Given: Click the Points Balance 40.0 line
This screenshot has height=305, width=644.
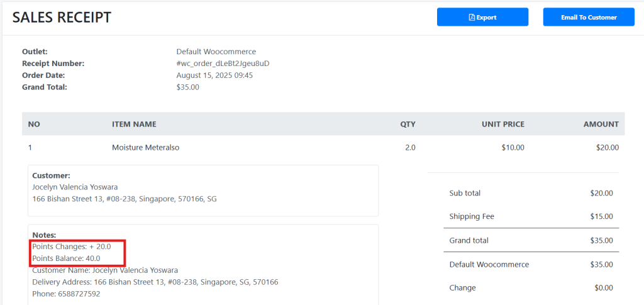Looking at the screenshot, I should tap(66, 258).
